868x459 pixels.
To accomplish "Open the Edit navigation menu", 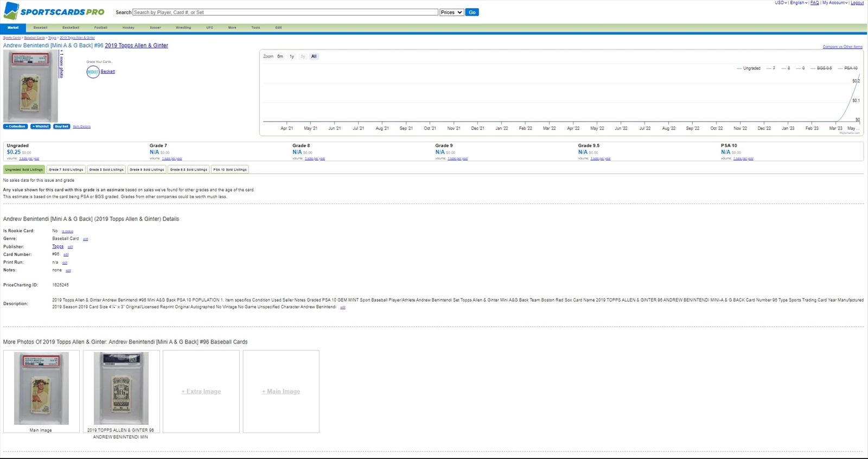I will 278,28.
